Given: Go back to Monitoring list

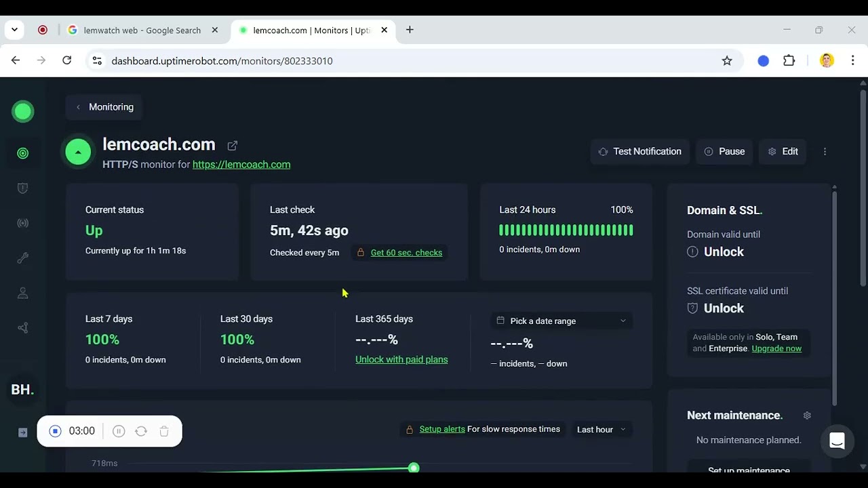Looking at the screenshot, I should [104, 107].
